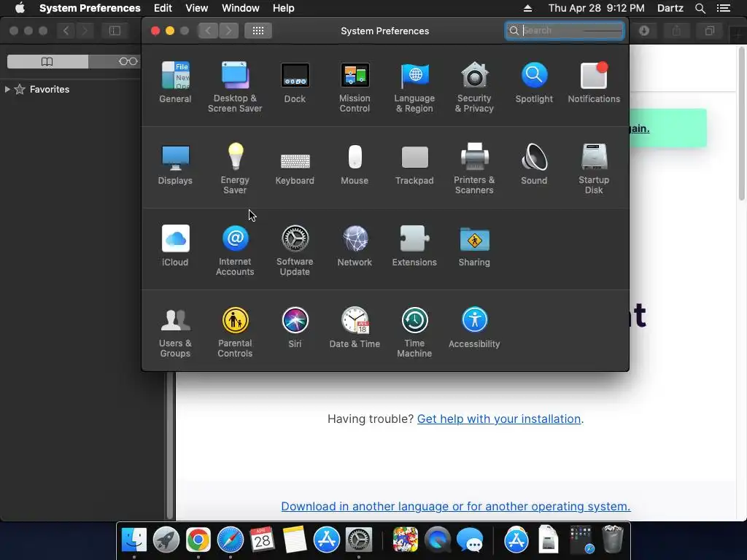Image resolution: width=747 pixels, height=560 pixels.
Task: Open iCloud preferences pane
Action: pos(175,246)
